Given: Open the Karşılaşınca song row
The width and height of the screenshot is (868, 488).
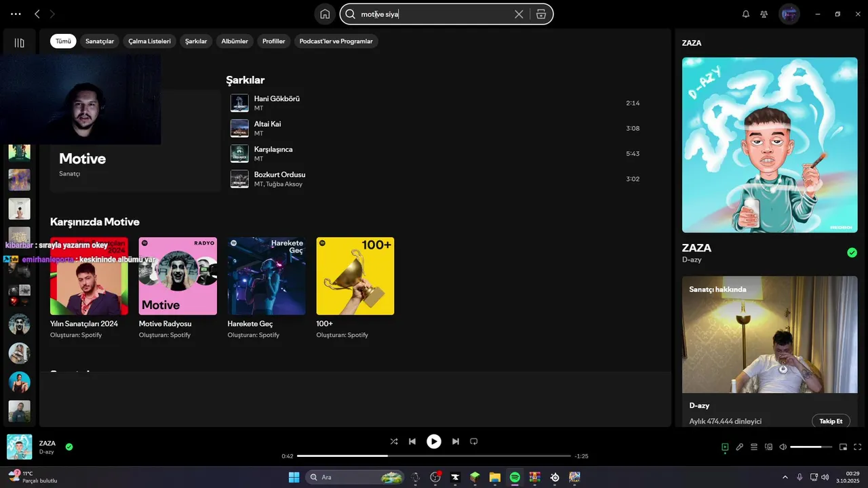Looking at the screenshot, I should (x=435, y=153).
